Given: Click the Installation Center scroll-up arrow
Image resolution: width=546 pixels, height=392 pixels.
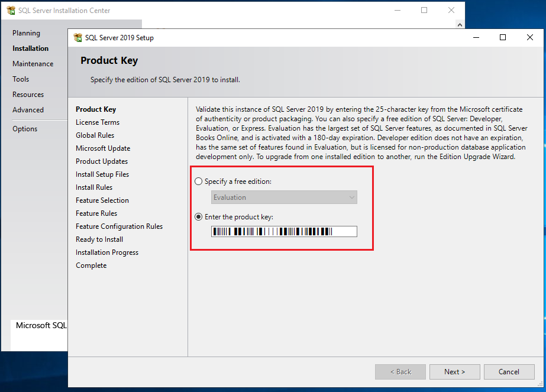Looking at the screenshot, I should (x=460, y=25).
